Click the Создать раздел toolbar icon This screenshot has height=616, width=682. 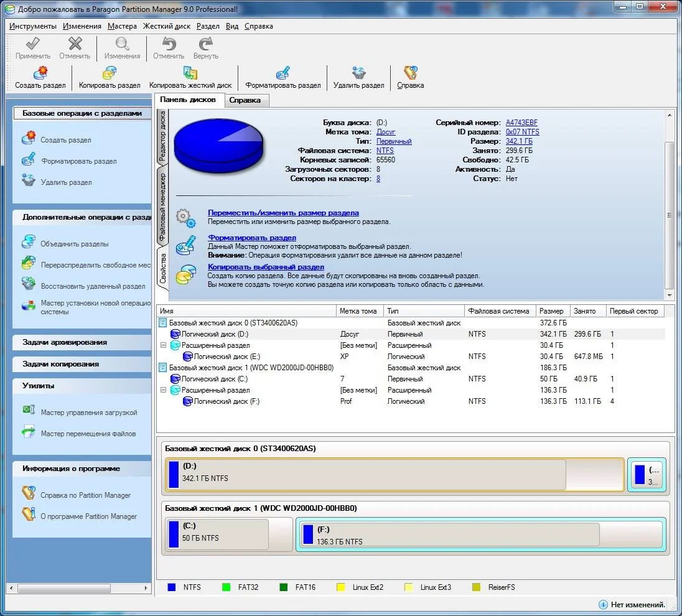click(40, 73)
